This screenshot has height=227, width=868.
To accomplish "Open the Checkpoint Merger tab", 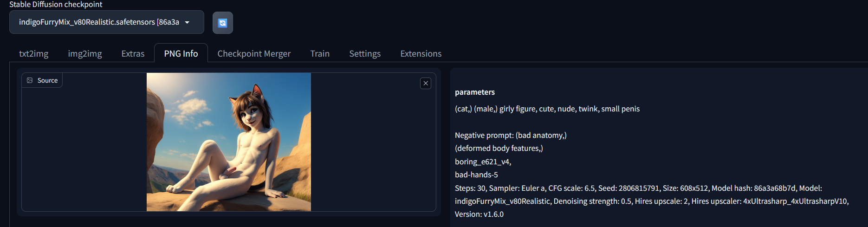I will [254, 53].
